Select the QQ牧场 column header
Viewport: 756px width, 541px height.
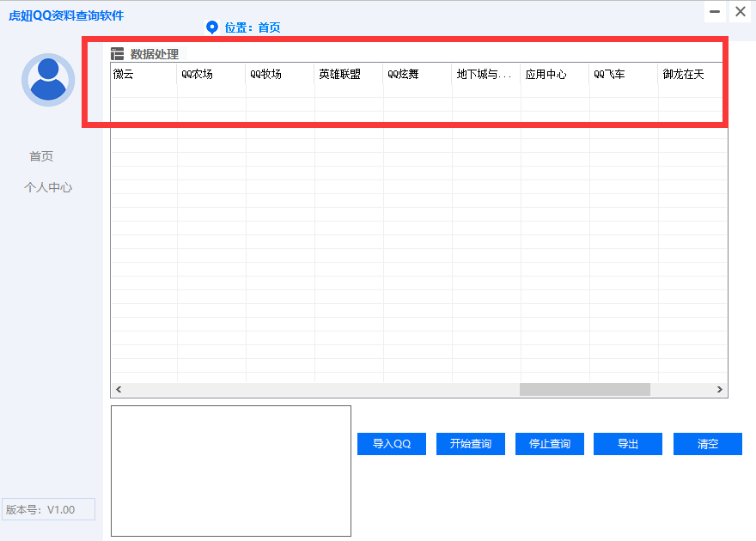280,74
